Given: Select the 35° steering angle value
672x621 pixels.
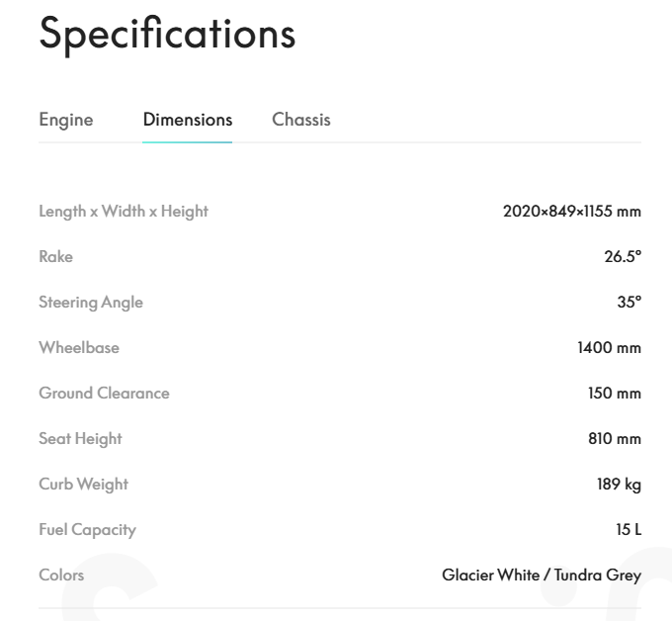Looking at the screenshot, I should pyautogui.click(x=629, y=302).
